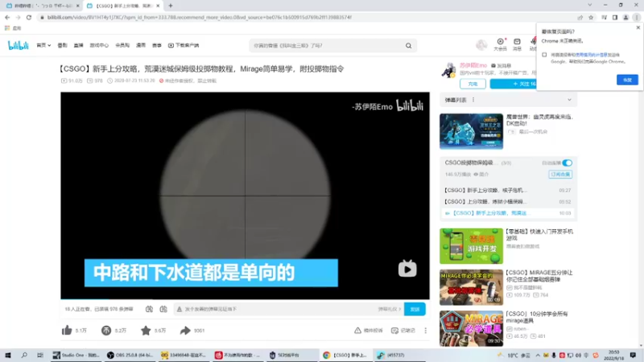This screenshot has width=644, height=362.
Task: Toggle the 自动连播 autoplay switch
Action: click(x=568, y=163)
